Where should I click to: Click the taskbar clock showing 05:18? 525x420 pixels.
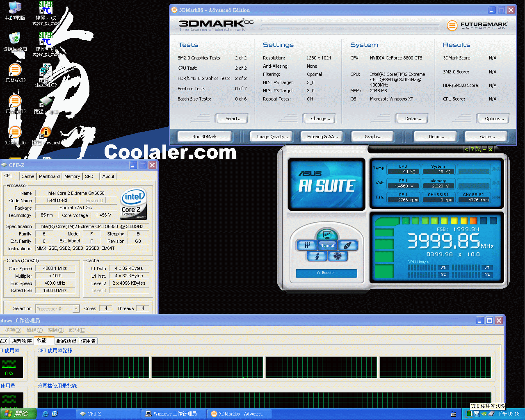(x=509, y=414)
